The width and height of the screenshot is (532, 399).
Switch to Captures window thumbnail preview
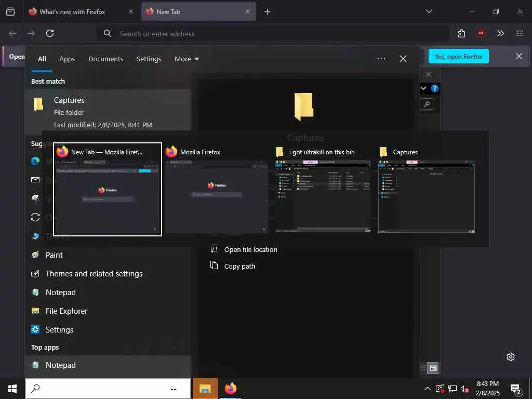(x=427, y=189)
